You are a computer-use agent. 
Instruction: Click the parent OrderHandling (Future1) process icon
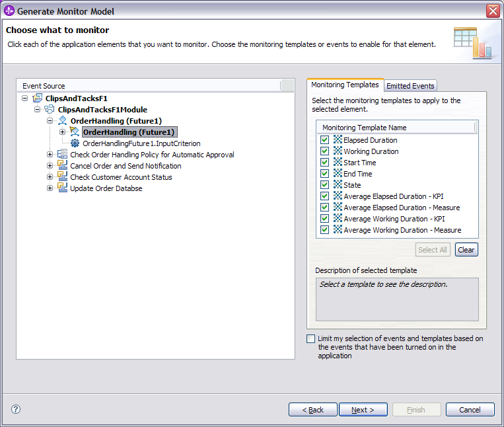(x=62, y=120)
